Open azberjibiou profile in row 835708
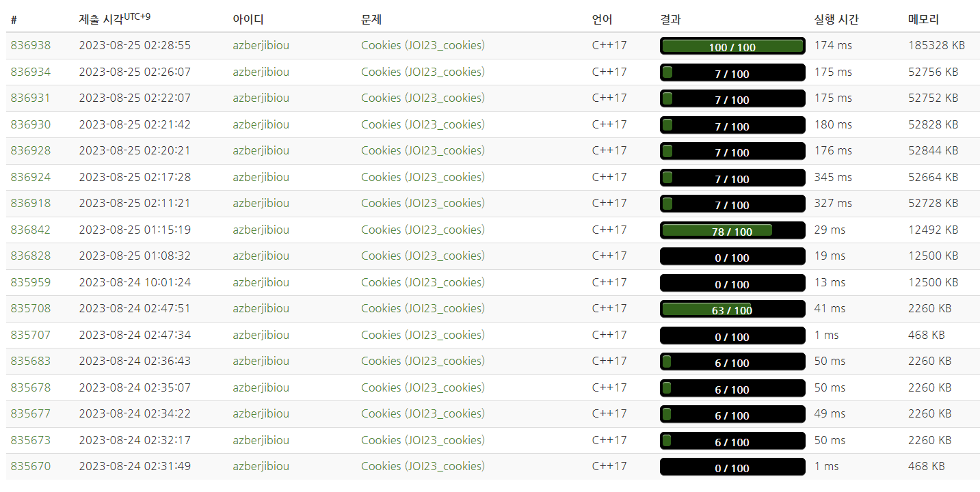980x492 pixels. (x=261, y=308)
